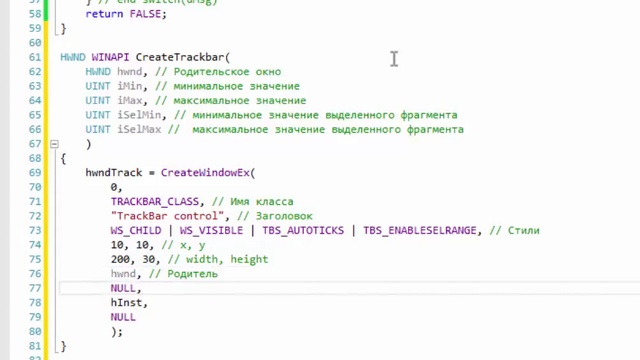Click the 'return FALSE;' statement
The image size is (640, 360).
click(126, 14)
